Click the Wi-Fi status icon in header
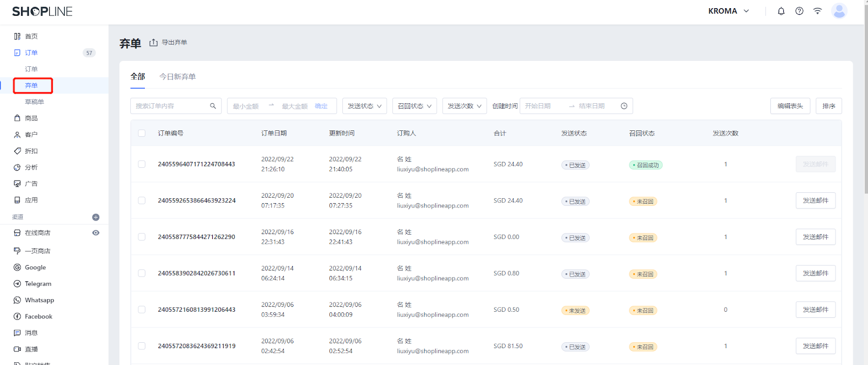Screen dimensions: 868x365 coord(817,11)
